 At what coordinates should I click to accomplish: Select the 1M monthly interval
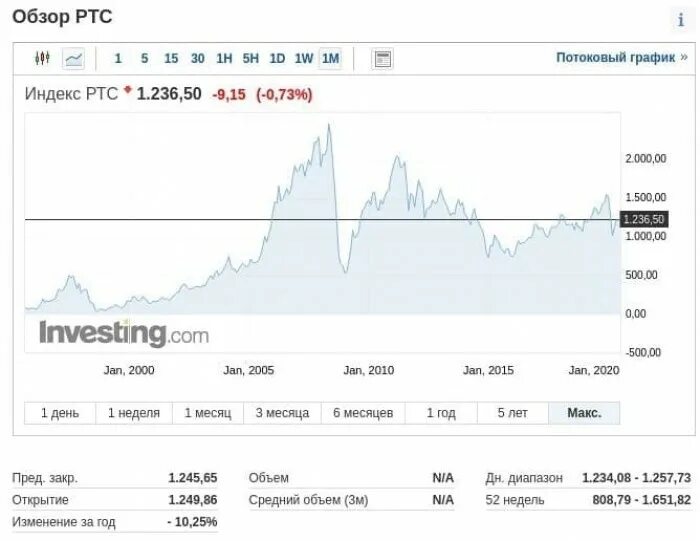click(330, 58)
